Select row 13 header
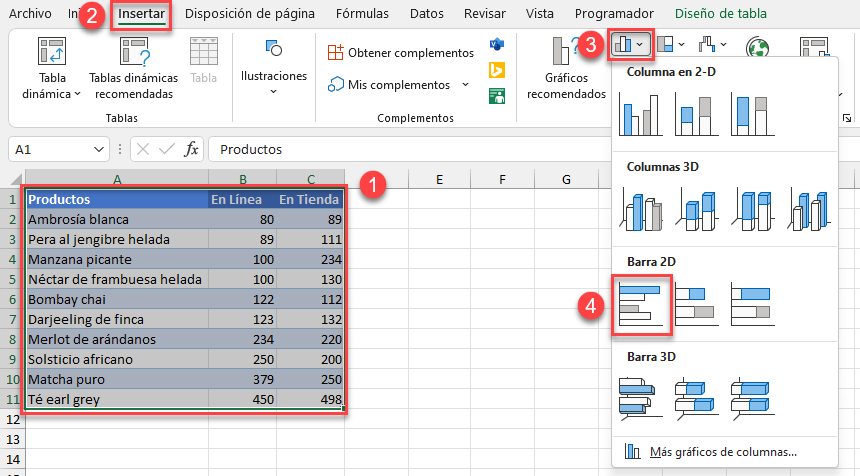 coord(13,440)
